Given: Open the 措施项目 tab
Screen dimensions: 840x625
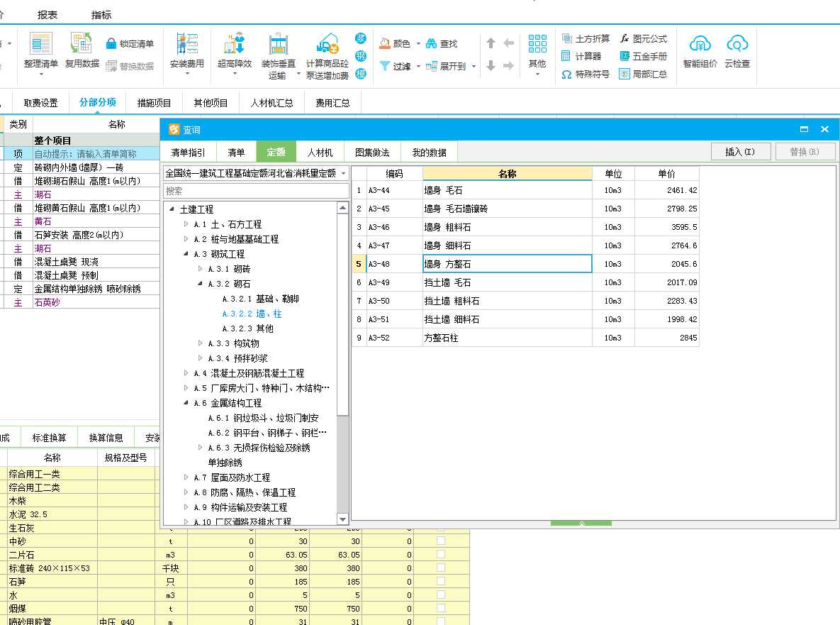Looking at the screenshot, I should [155, 103].
